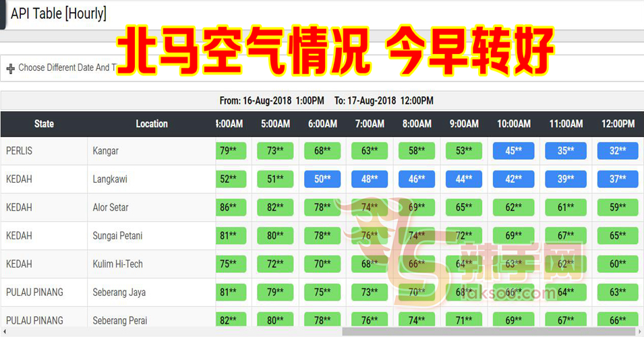644x337 pixels.
Task: Click Sungai Petani's 12:00PM reading of 65
Action: coord(618,236)
